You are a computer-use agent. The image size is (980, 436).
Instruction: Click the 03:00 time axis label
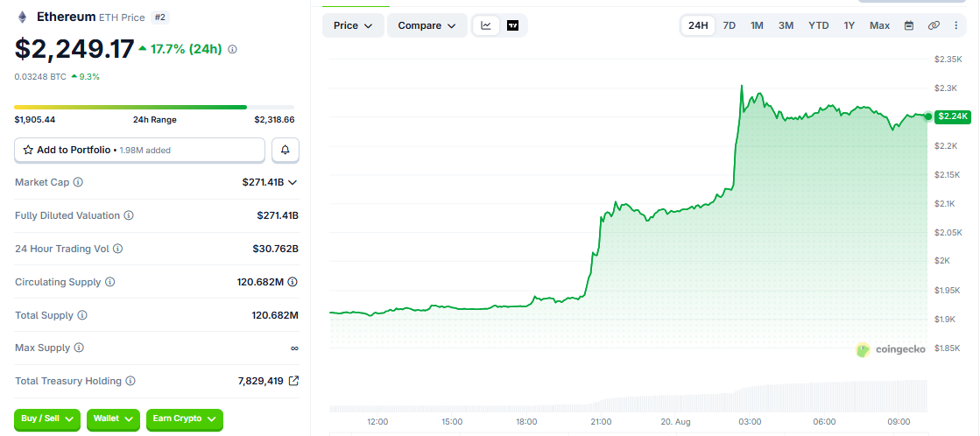point(750,422)
